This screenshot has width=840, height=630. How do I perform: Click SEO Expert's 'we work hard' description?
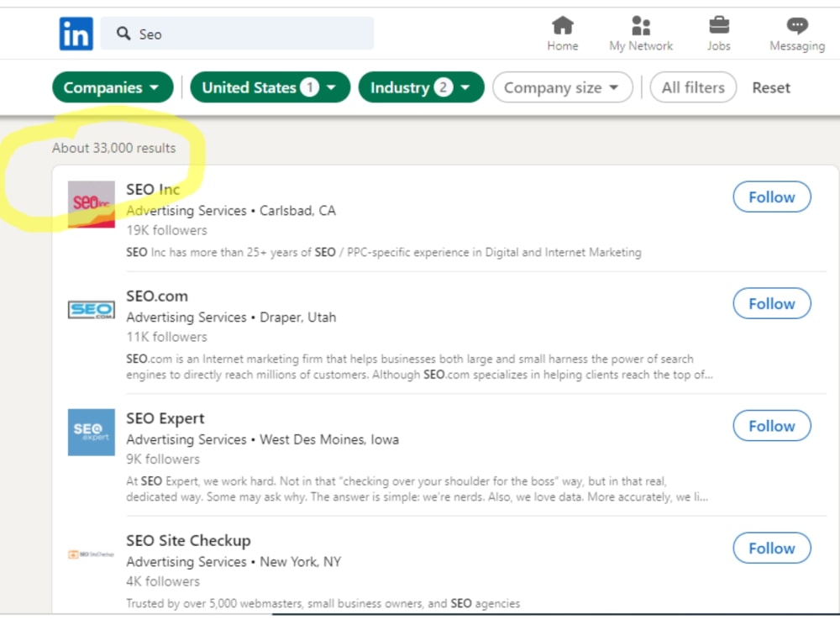[417, 489]
